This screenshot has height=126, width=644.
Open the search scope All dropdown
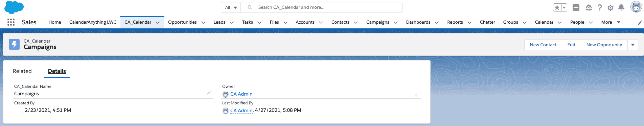[x=231, y=7]
